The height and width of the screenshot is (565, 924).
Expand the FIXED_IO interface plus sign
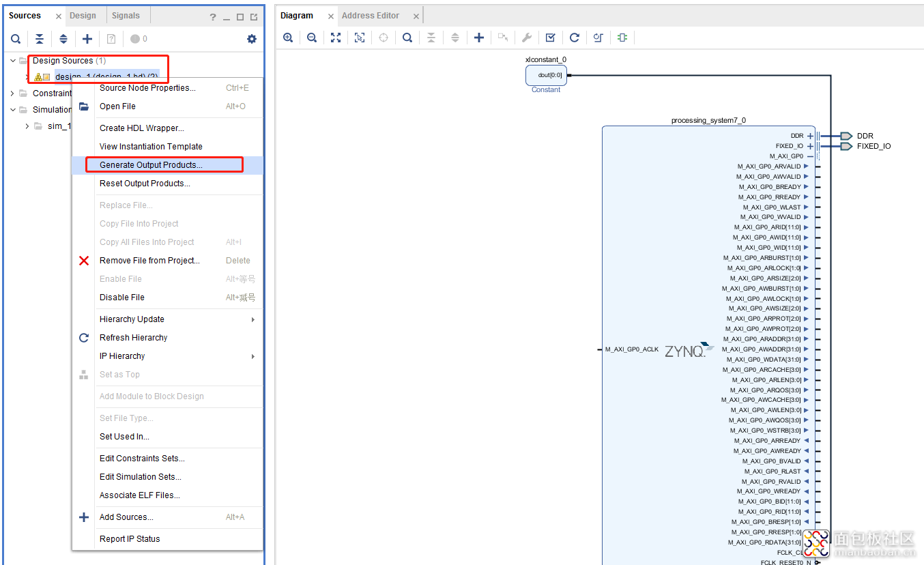[810, 146]
